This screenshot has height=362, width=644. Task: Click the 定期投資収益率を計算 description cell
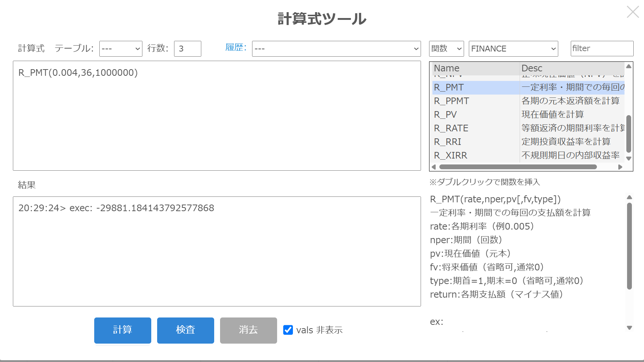point(572,142)
